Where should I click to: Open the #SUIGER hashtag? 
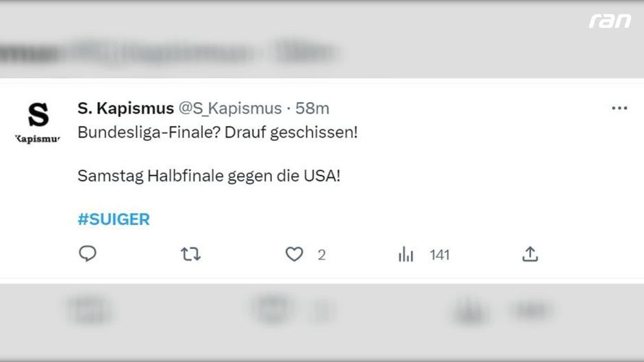114,220
